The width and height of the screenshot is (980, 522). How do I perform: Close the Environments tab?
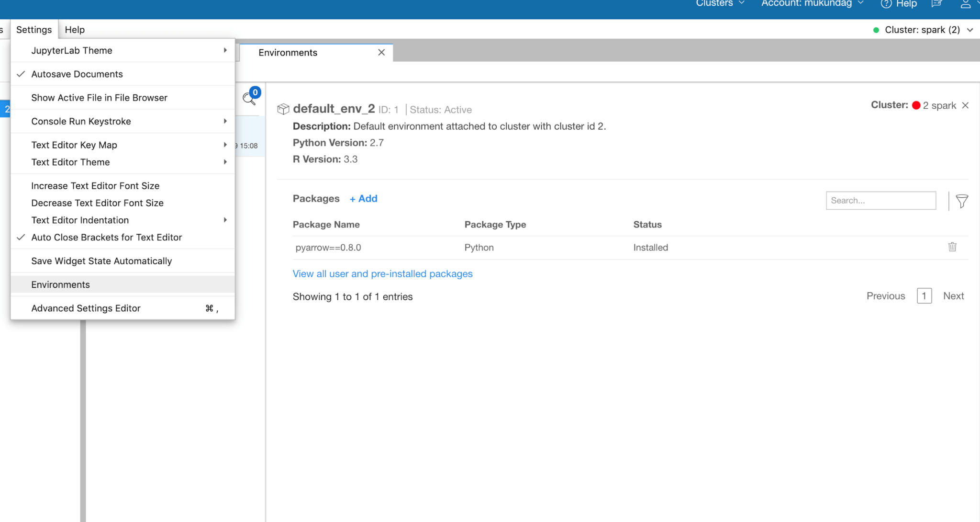pyautogui.click(x=381, y=52)
